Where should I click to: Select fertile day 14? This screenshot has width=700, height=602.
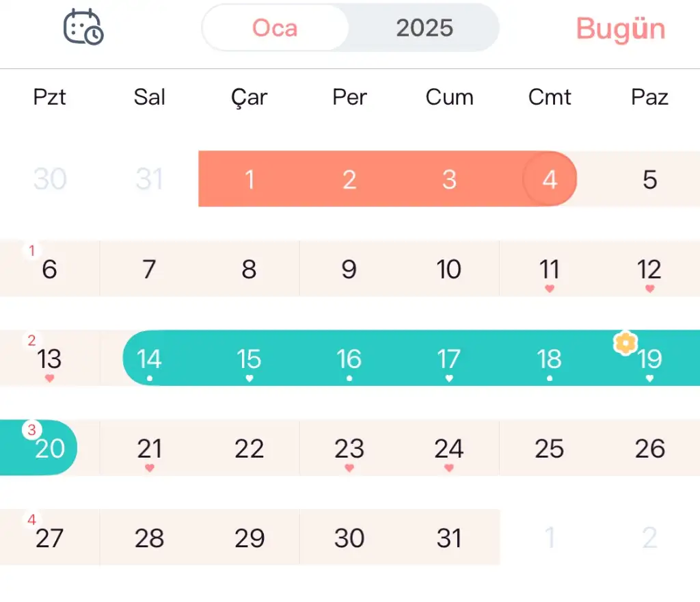point(150,358)
